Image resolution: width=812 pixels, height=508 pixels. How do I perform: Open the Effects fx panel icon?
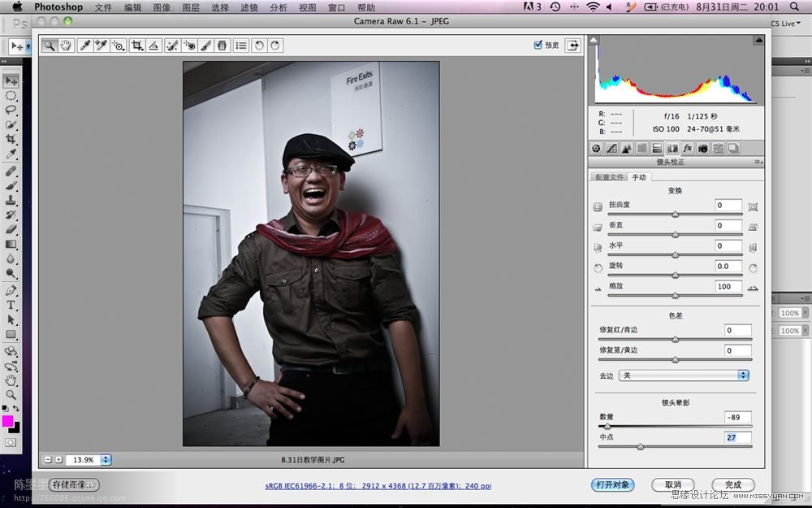(x=687, y=149)
